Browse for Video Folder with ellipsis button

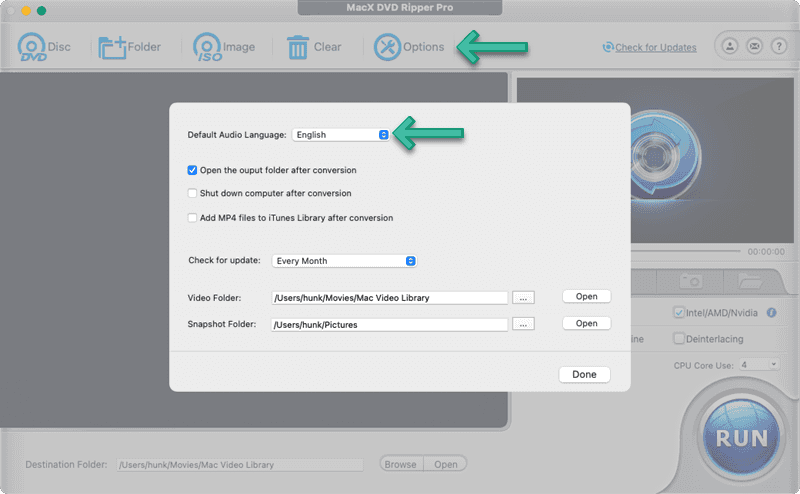[x=523, y=298]
